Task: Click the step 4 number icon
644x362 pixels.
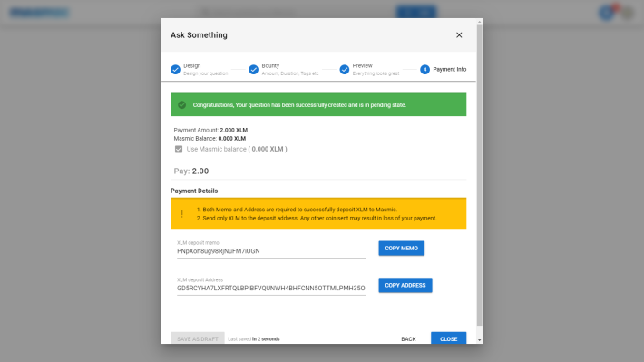Action: tap(424, 70)
